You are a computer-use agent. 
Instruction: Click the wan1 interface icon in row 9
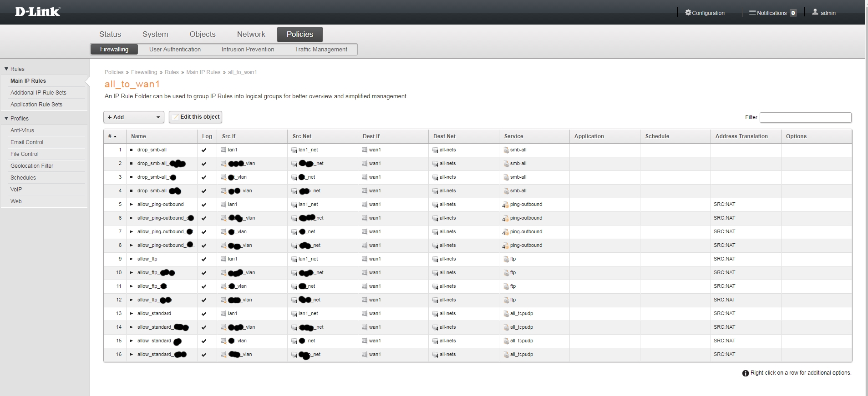point(365,259)
